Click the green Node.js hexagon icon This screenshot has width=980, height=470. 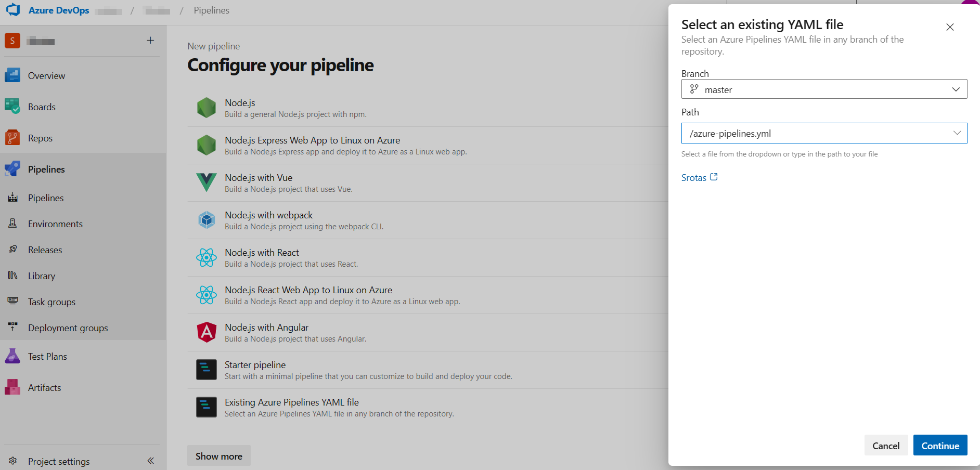[207, 108]
